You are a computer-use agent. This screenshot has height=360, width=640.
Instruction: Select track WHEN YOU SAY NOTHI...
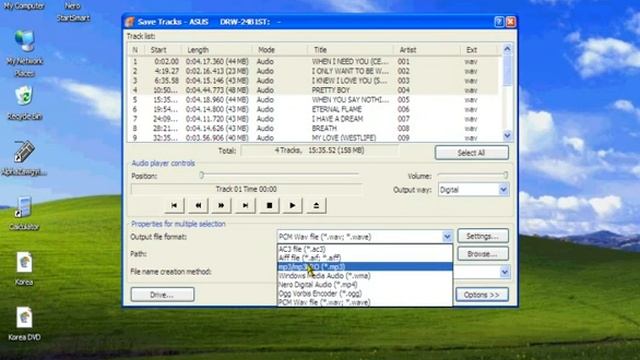click(313, 100)
